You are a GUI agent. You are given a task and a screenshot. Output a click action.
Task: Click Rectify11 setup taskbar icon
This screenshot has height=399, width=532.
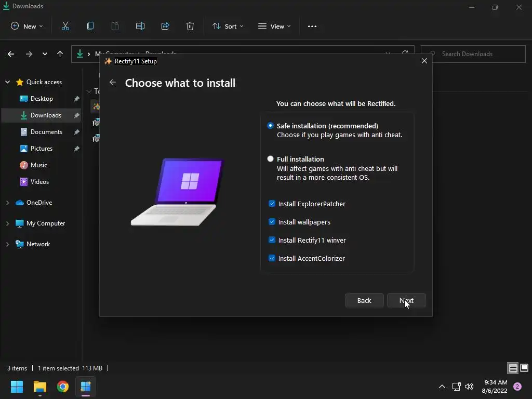click(86, 387)
